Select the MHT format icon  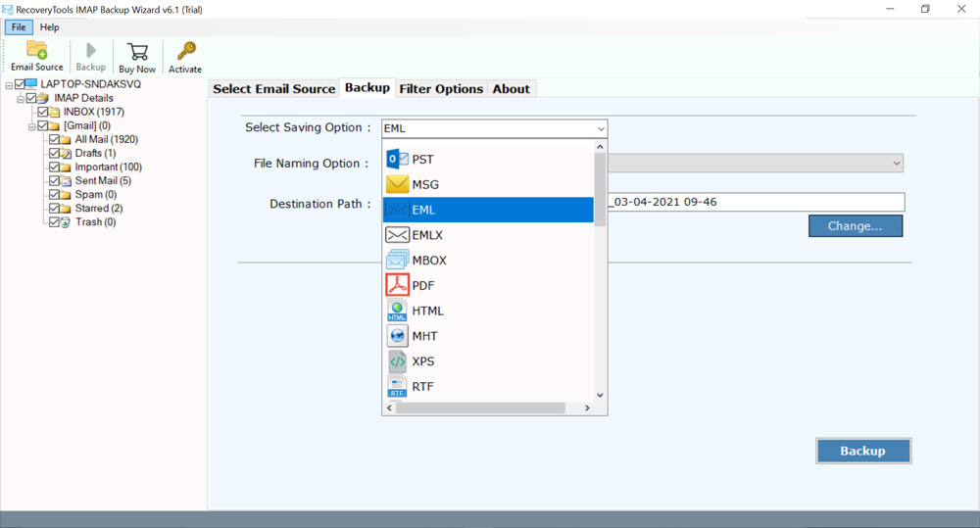[397, 336]
